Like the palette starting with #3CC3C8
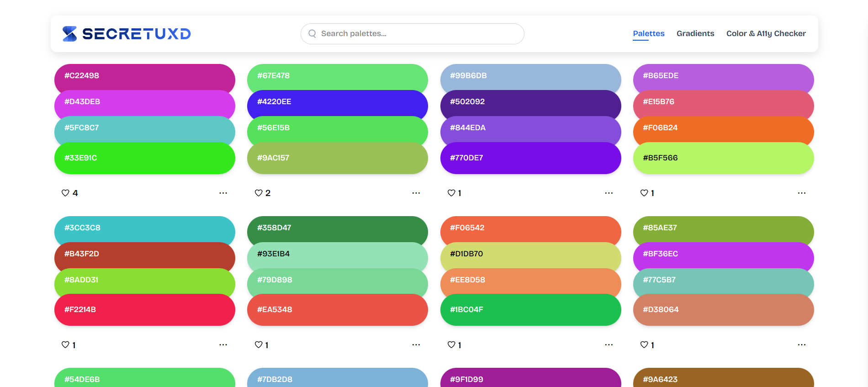The width and height of the screenshot is (868, 387). click(x=65, y=345)
